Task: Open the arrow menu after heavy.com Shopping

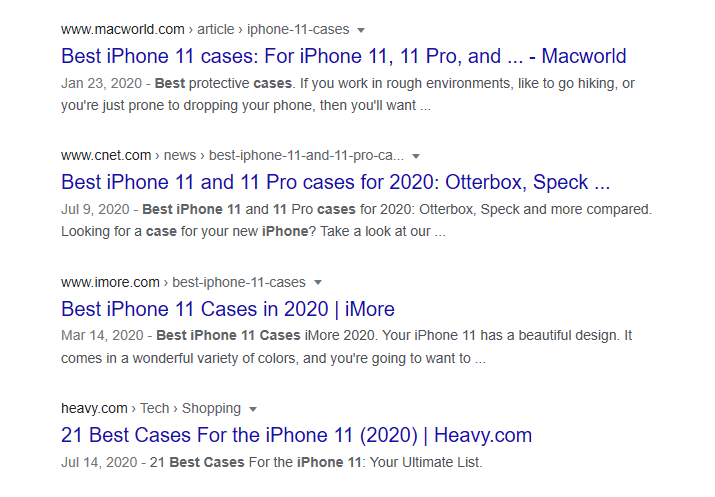Action: pyautogui.click(x=253, y=409)
